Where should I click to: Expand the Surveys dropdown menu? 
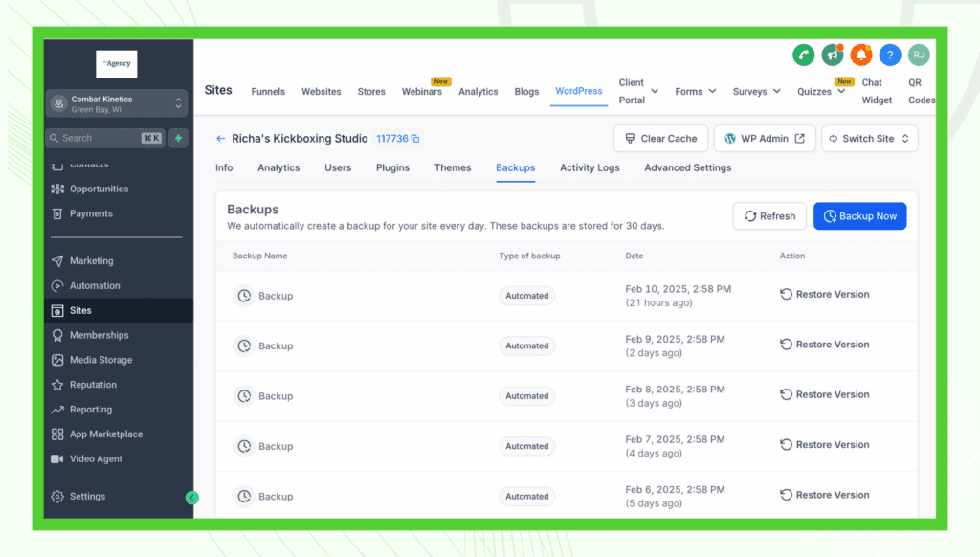(x=756, y=92)
